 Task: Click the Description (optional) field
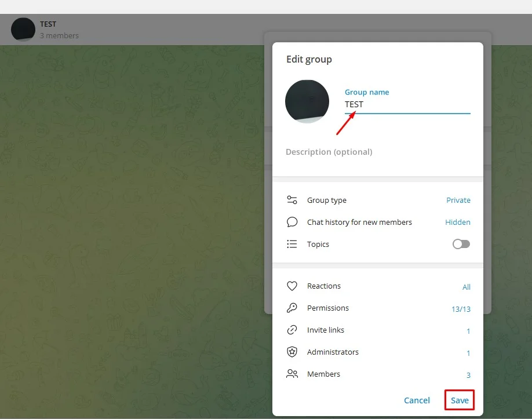377,152
